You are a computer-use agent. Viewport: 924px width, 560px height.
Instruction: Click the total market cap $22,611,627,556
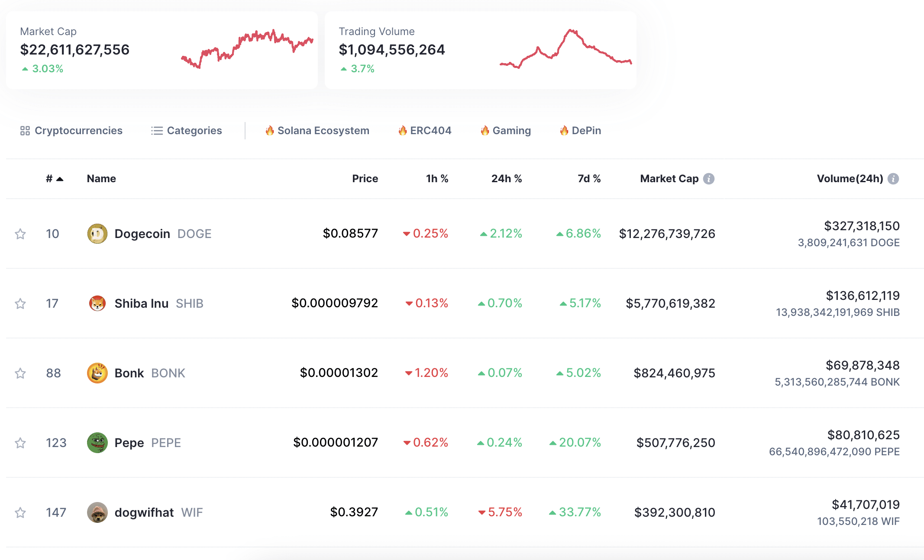pyautogui.click(x=75, y=50)
